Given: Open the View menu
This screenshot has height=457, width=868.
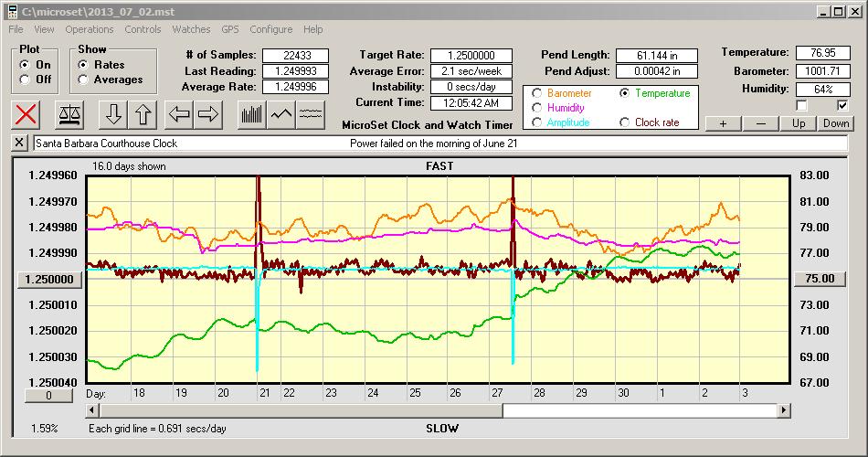Looking at the screenshot, I should (44, 29).
